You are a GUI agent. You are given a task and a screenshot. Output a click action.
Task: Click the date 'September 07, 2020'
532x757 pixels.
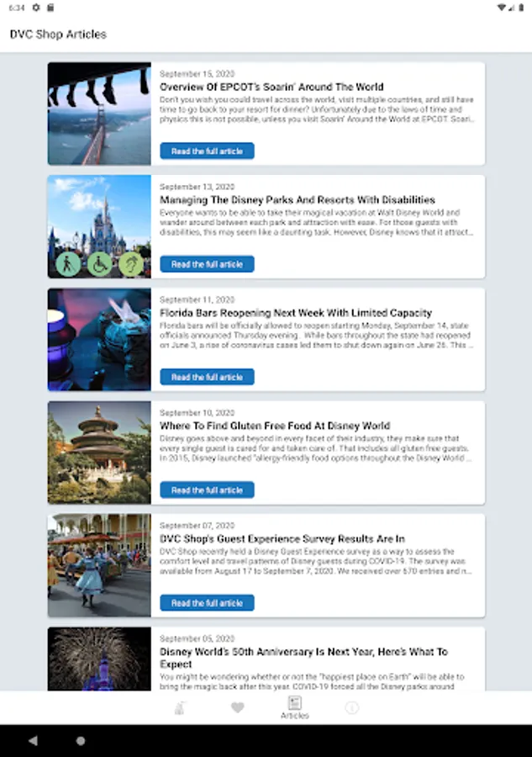pyautogui.click(x=197, y=526)
